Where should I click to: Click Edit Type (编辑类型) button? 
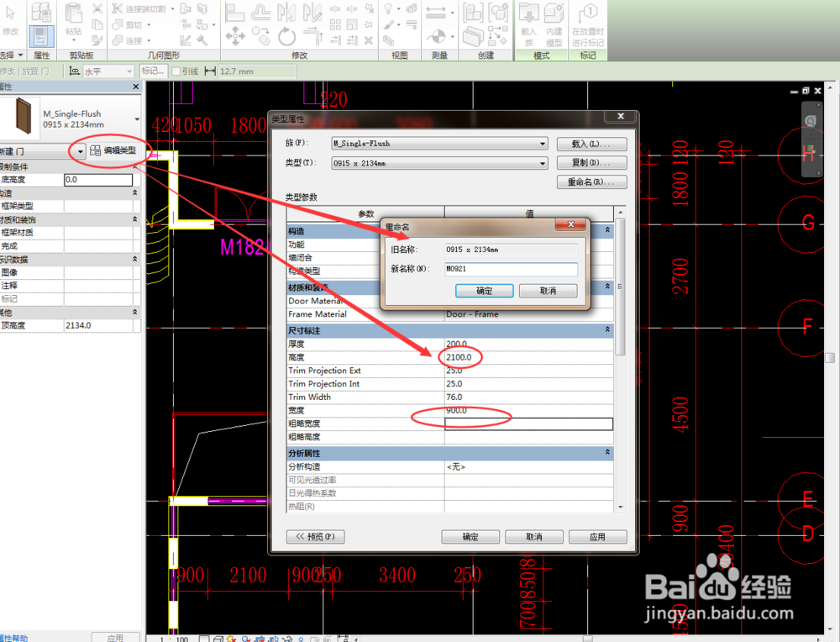[x=113, y=150]
